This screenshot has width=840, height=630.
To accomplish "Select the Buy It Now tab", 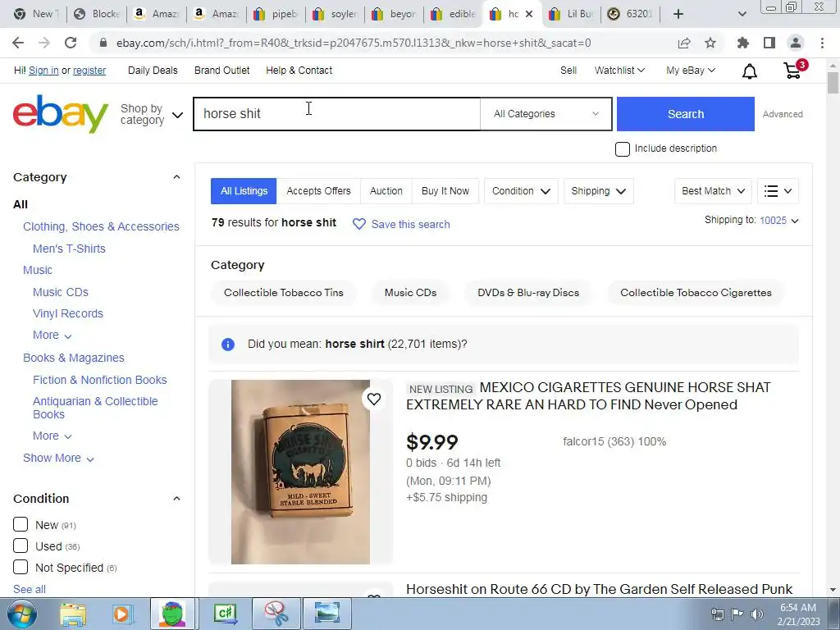I will click(x=445, y=191).
